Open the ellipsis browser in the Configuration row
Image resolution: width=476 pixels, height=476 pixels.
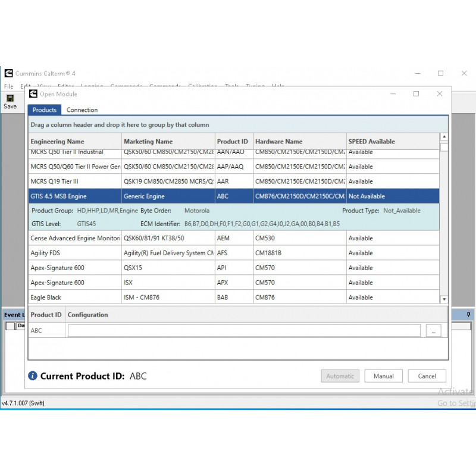(434, 330)
